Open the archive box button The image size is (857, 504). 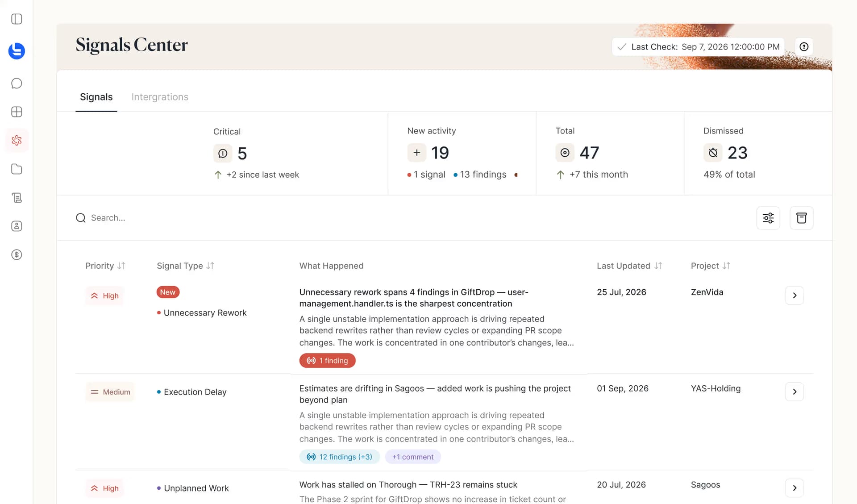tap(802, 218)
